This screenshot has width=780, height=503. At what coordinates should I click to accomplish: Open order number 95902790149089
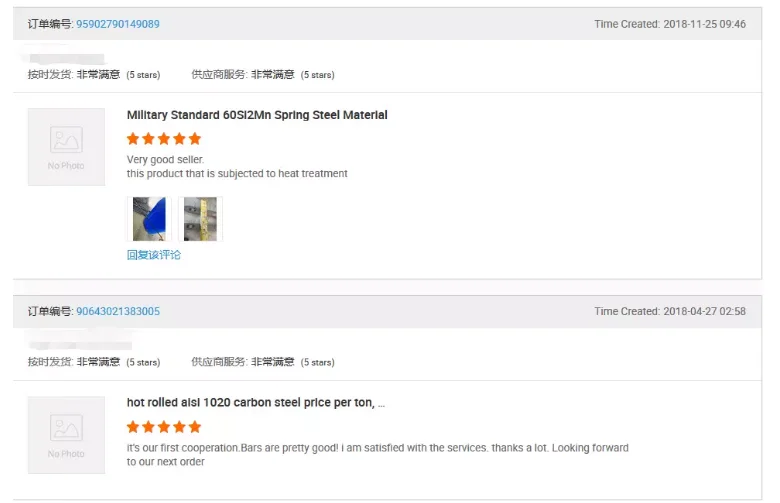tap(117, 24)
